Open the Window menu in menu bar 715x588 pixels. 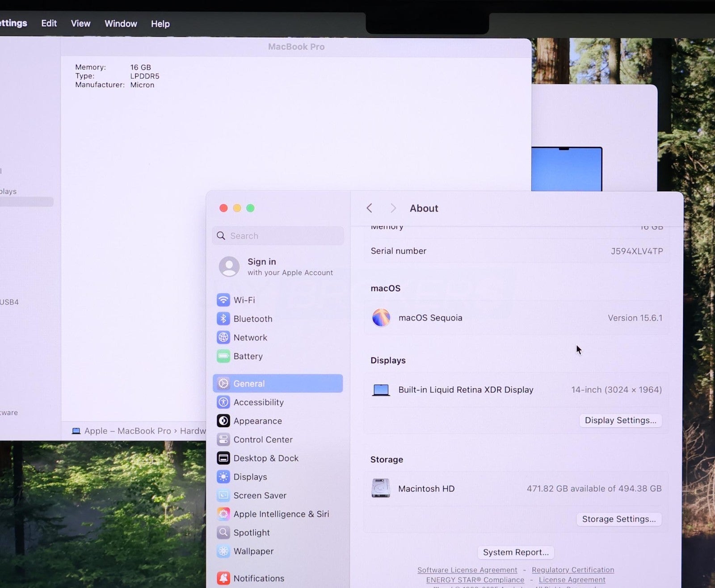point(121,24)
